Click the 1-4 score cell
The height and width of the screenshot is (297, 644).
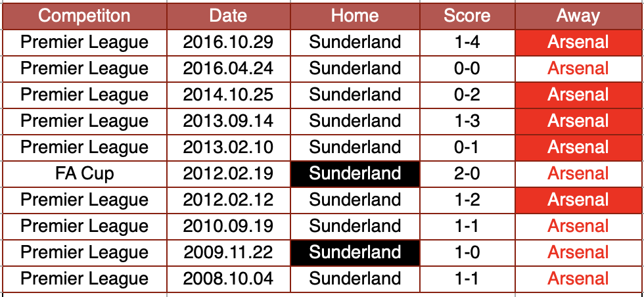click(x=467, y=43)
